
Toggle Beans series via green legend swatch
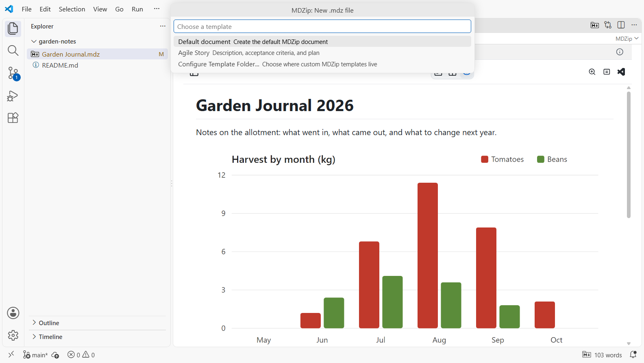(541, 159)
